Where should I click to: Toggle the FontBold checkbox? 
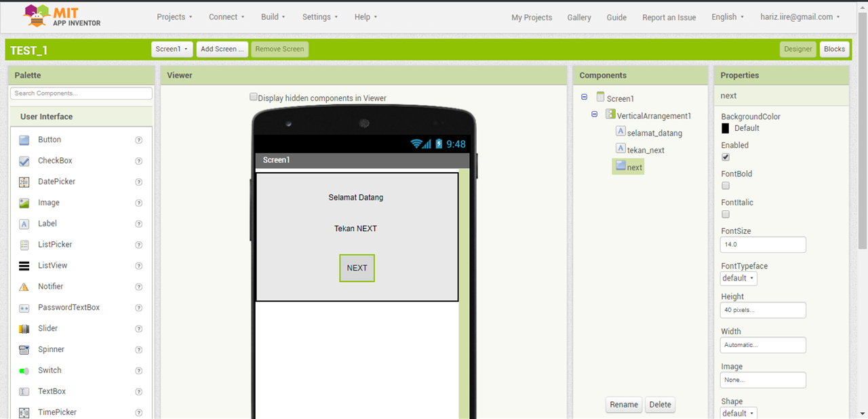[726, 186]
